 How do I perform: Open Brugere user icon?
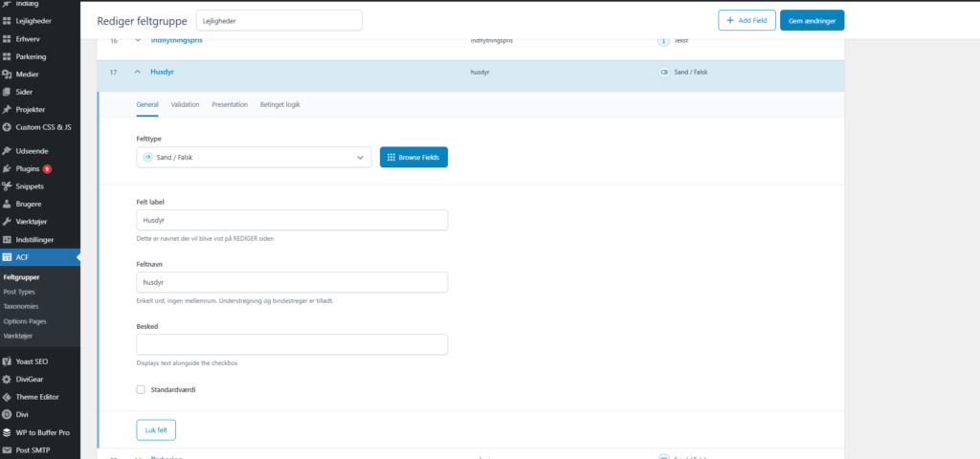(x=7, y=204)
